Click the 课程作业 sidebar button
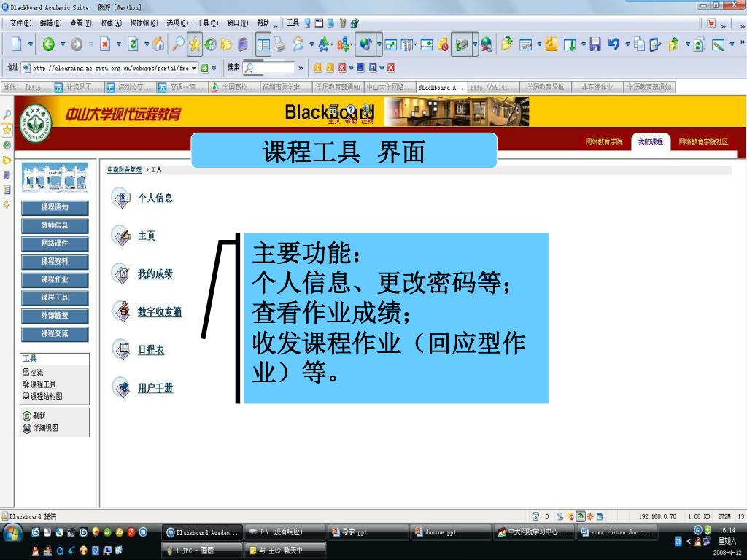 pos(55,279)
